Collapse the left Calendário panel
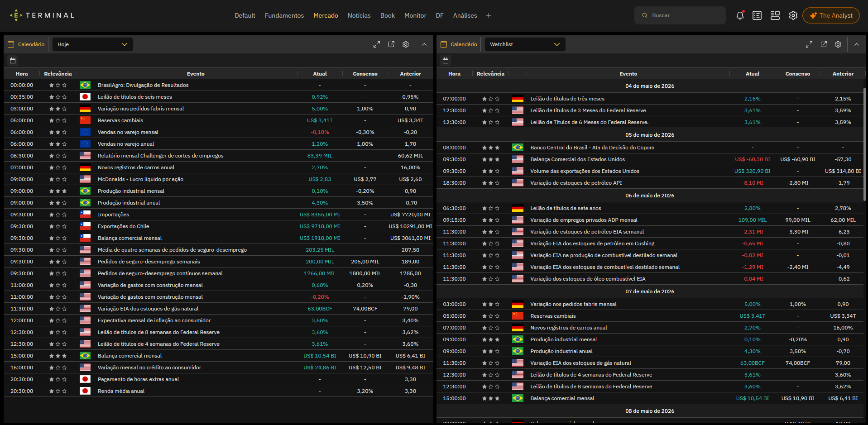This screenshot has height=425, width=868. pyautogui.click(x=424, y=44)
